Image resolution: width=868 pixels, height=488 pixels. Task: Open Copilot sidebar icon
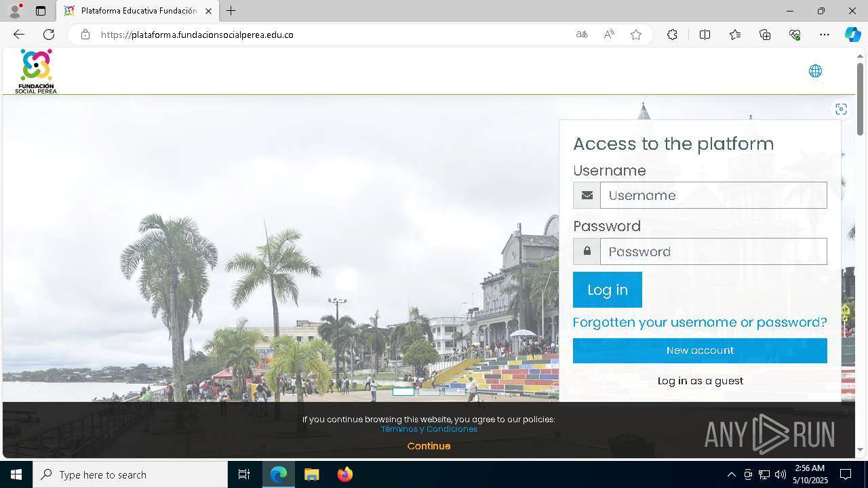pos(852,35)
